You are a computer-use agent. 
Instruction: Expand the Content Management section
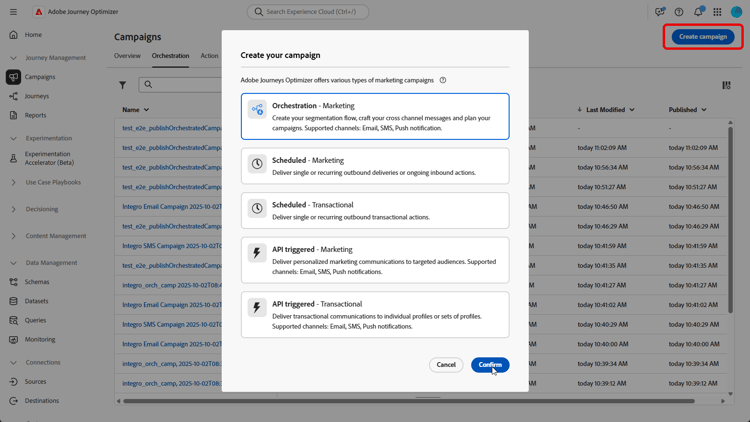(x=13, y=236)
